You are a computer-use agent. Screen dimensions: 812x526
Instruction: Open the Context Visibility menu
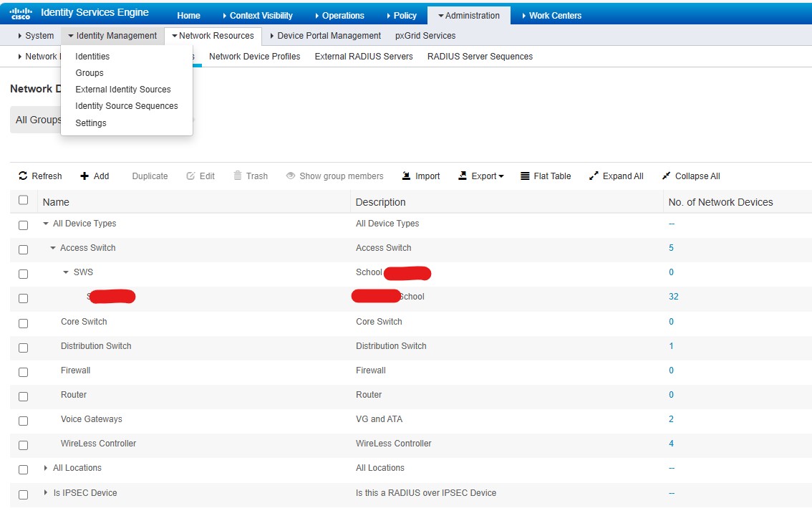[x=257, y=16]
